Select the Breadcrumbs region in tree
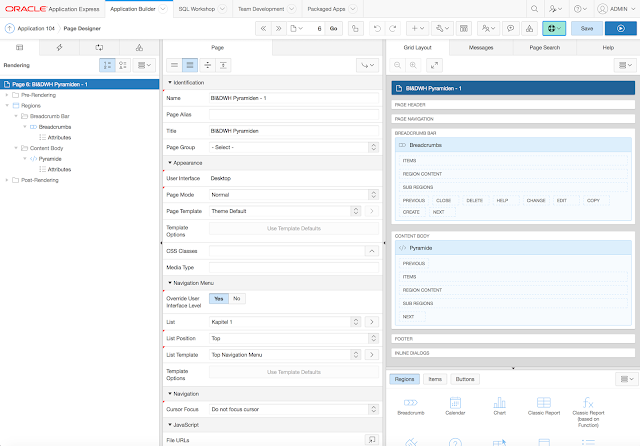 point(55,127)
